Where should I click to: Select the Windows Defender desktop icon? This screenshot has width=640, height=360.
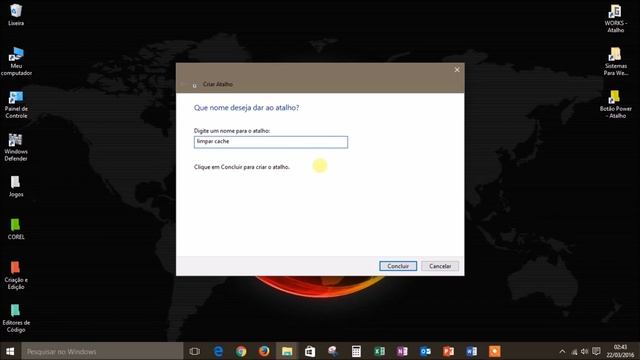pos(16,147)
